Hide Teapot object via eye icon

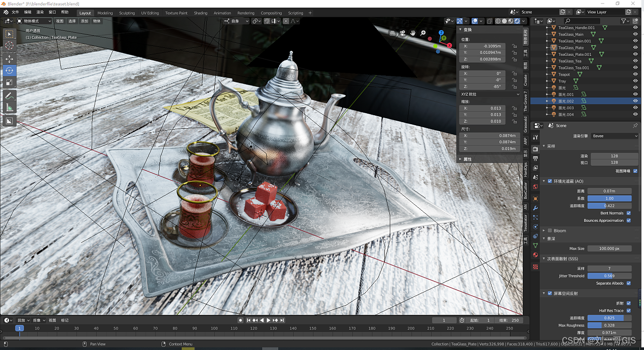pos(635,74)
